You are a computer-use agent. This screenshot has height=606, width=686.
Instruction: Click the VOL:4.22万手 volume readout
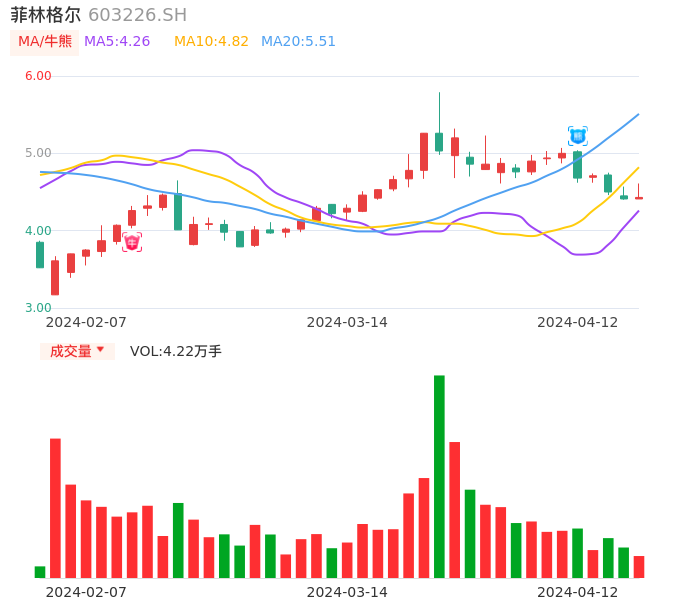pyautogui.click(x=176, y=351)
